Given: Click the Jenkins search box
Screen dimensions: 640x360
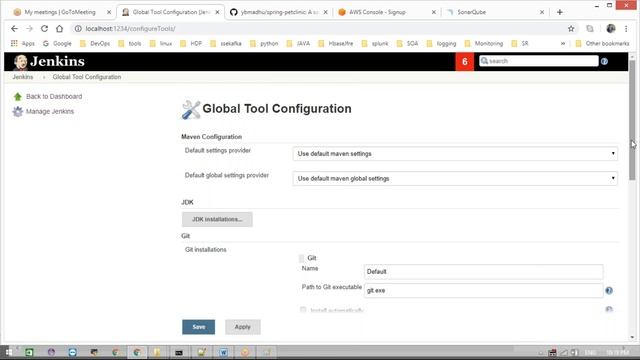Looking at the screenshot, I should point(538,61).
